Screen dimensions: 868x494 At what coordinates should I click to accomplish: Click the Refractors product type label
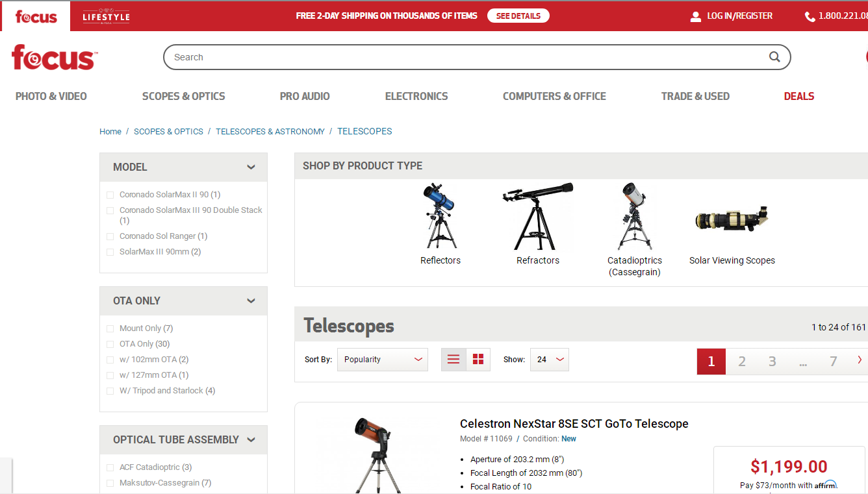[538, 260]
